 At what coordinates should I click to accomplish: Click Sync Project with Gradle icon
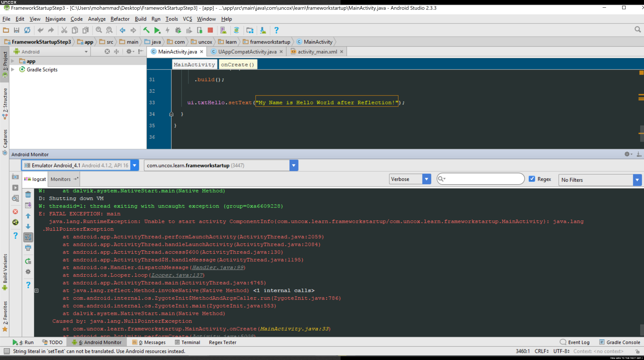tap(237, 30)
